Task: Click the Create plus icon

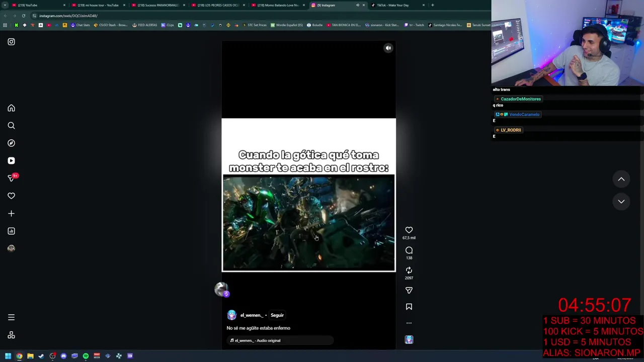Action: (11, 214)
